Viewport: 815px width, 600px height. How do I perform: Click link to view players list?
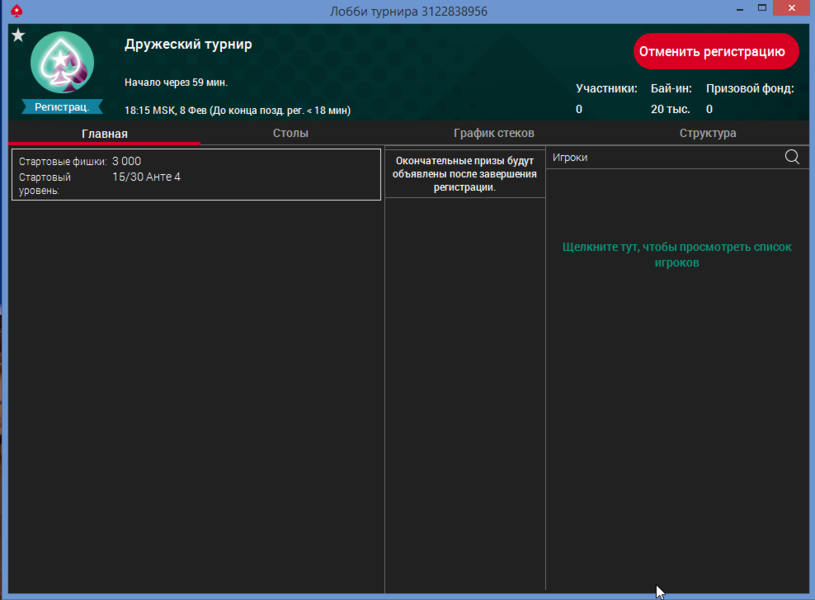[x=677, y=255]
